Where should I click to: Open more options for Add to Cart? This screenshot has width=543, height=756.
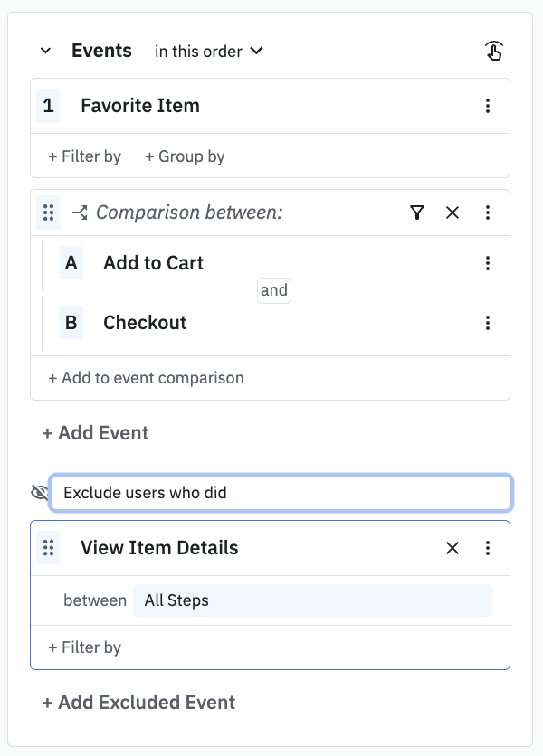(488, 263)
